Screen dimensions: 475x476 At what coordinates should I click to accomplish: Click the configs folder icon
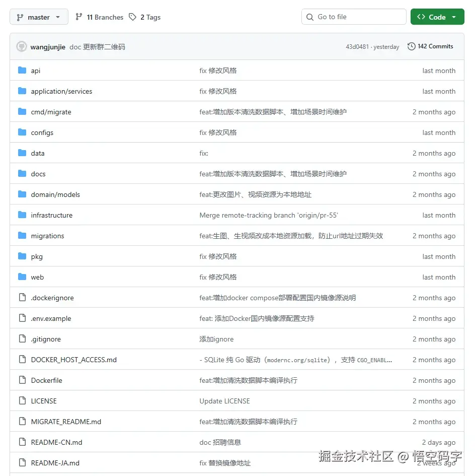click(22, 132)
